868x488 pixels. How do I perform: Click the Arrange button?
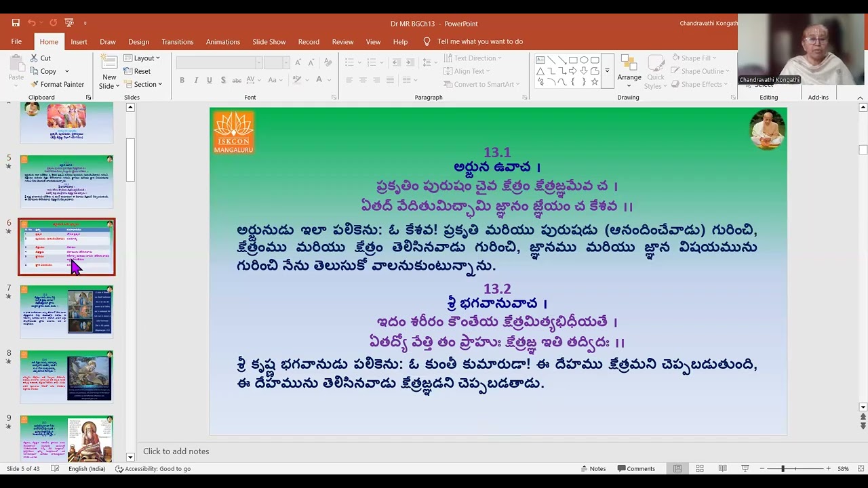pyautogui.click(x=629, y=71)
